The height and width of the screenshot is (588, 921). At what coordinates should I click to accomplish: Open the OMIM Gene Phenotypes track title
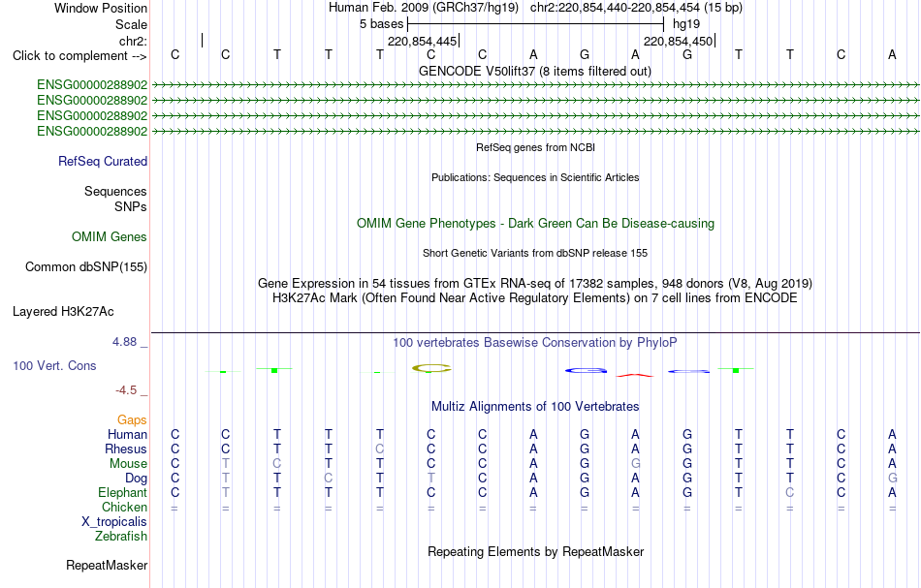coord(536,224)
